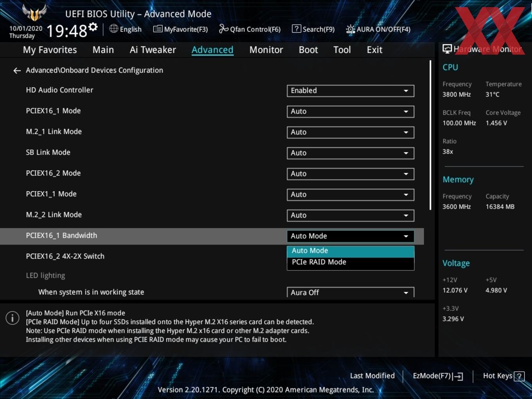Open MyFavorite(F3)
532x399 pixels.
pyautogui.click(x=180, y=29)
